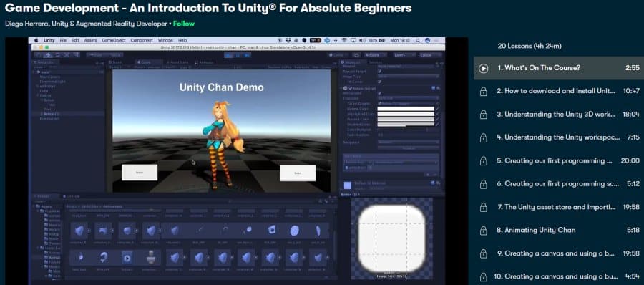Click the right white button in Game view
Screen dimensions: 644x285
[298, 173]
